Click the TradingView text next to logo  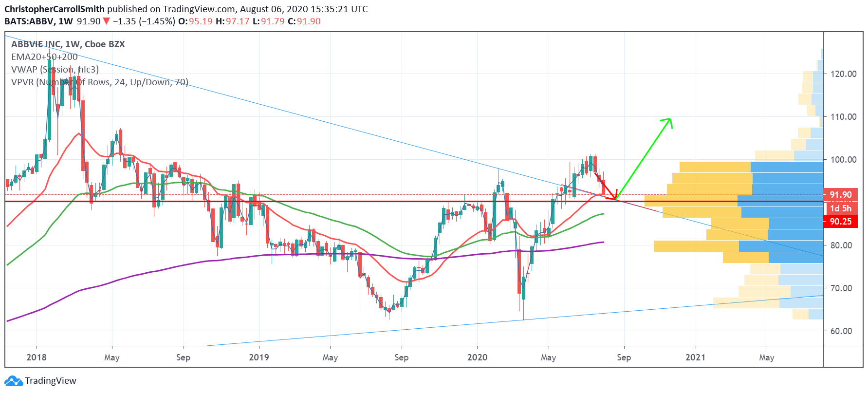(51, 381)
